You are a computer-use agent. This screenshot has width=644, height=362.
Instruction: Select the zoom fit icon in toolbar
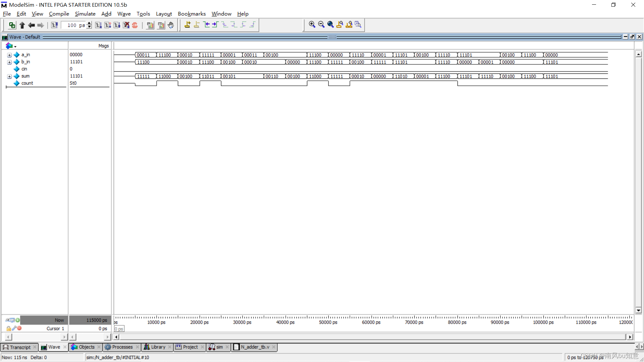coord(330,24)
